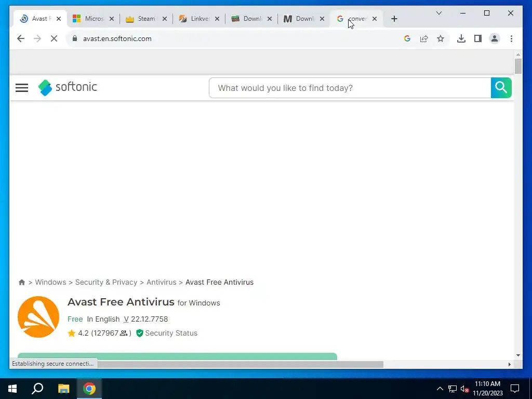Viewport: 532px width, 399px height.
Task: Open the Chrome three-dot menu
Action: pyautogui.click(x=511, y=38)
